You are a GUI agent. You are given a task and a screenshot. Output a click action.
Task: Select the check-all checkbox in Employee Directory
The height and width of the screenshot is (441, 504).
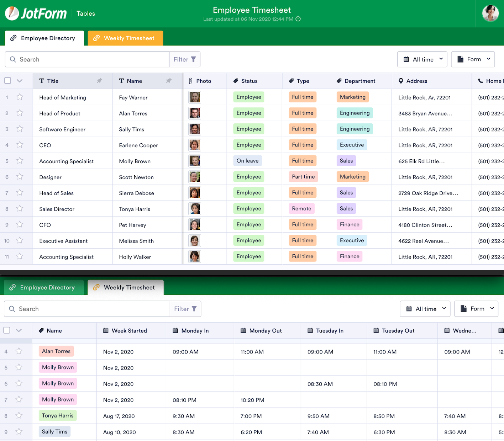click(x=7, y=80)
